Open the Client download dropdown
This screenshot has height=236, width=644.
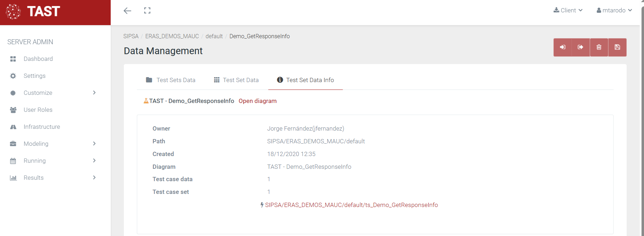coord(568,10)
